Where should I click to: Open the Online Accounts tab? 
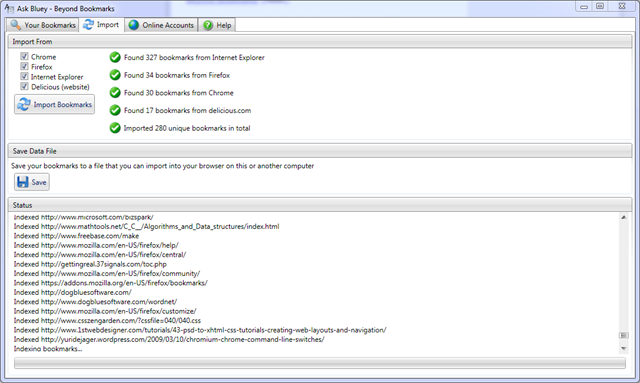point(161,25)
